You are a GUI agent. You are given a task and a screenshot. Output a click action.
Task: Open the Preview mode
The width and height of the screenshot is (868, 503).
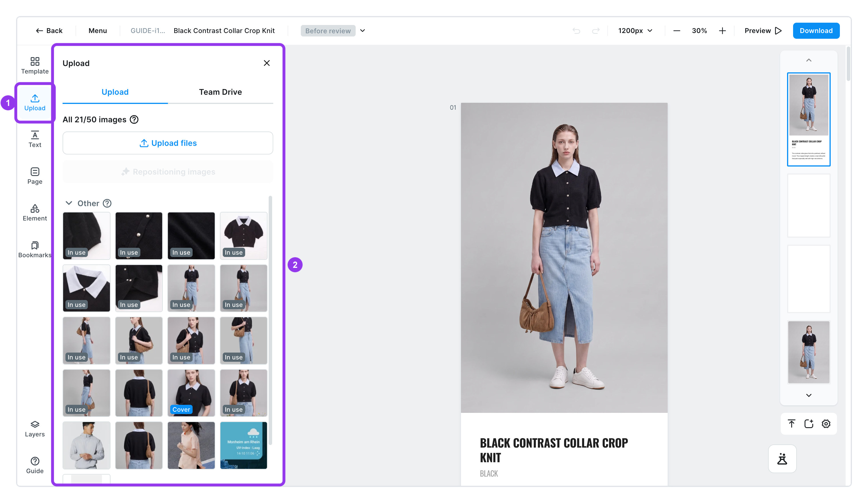tap(763, 31)
